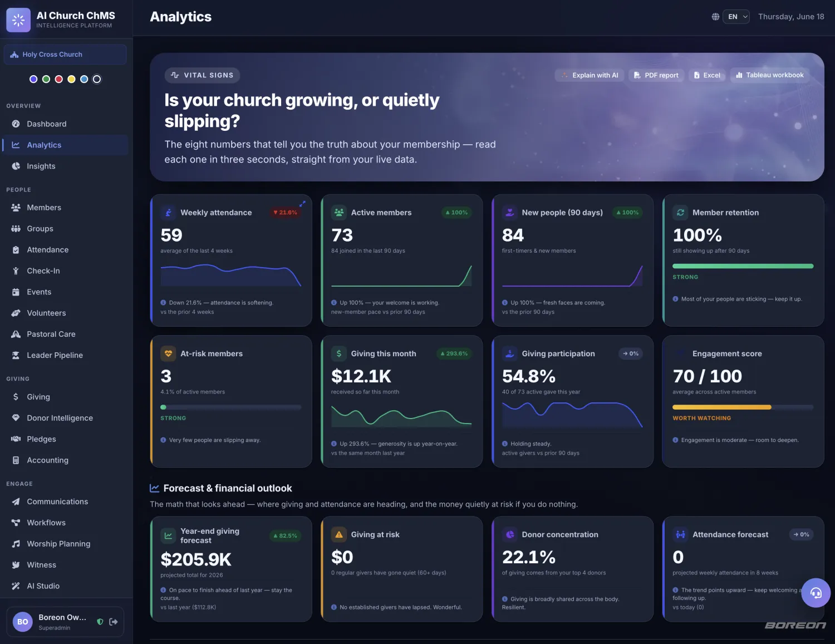The width and height of the screenshot is (835, 644).
Task: Click the Attendance forecast people icon
Action: click(x=680, y=534)
